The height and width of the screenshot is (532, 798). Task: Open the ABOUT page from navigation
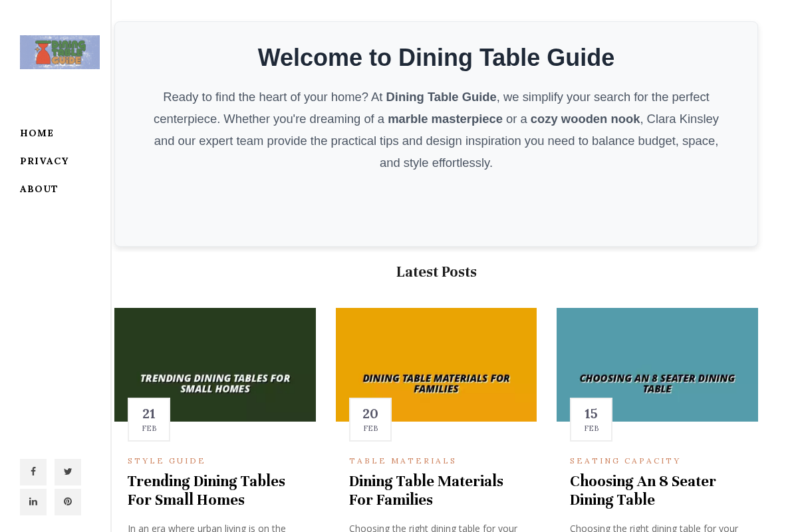(x=39, y=188)
